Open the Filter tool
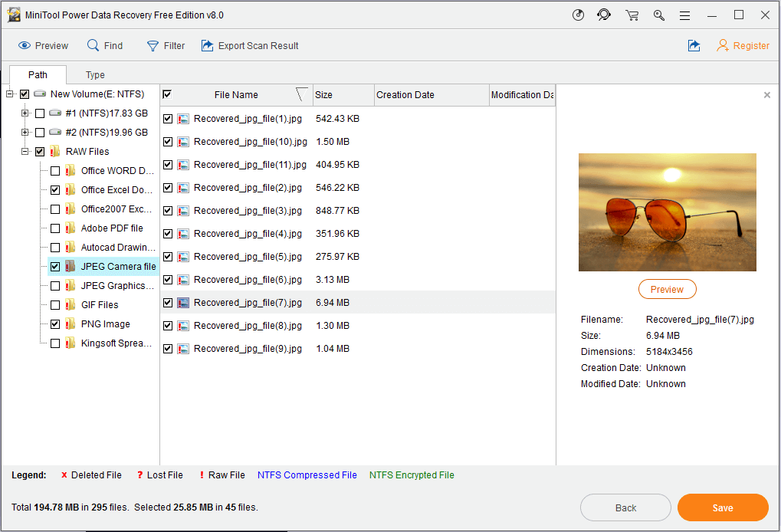The image size is (781, 532). tap(166, 46)
